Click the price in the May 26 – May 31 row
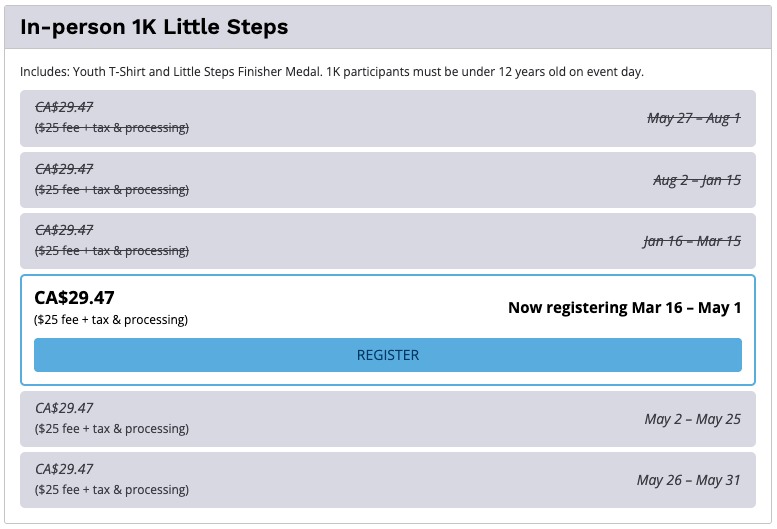The image size is (777, 529). (64, 469)
